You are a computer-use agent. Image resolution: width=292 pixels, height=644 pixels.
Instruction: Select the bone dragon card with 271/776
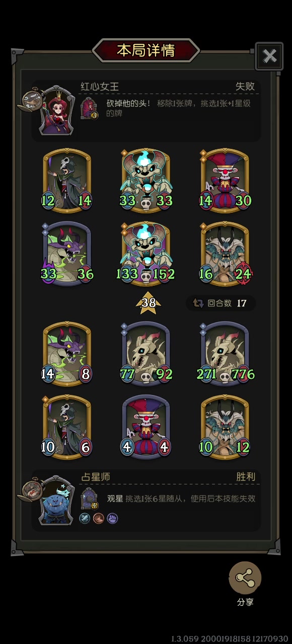[x=225, y=354]
